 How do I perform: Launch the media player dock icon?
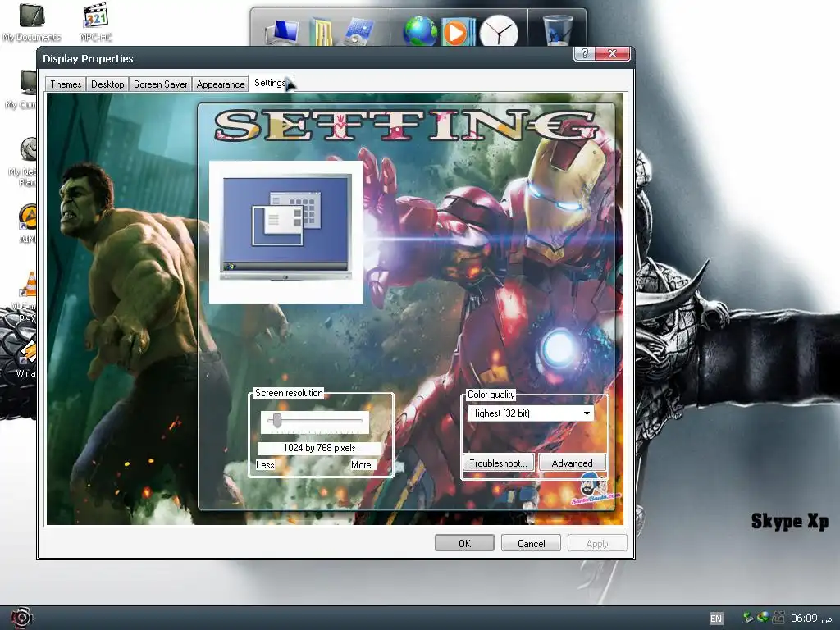tap(458, 32)
